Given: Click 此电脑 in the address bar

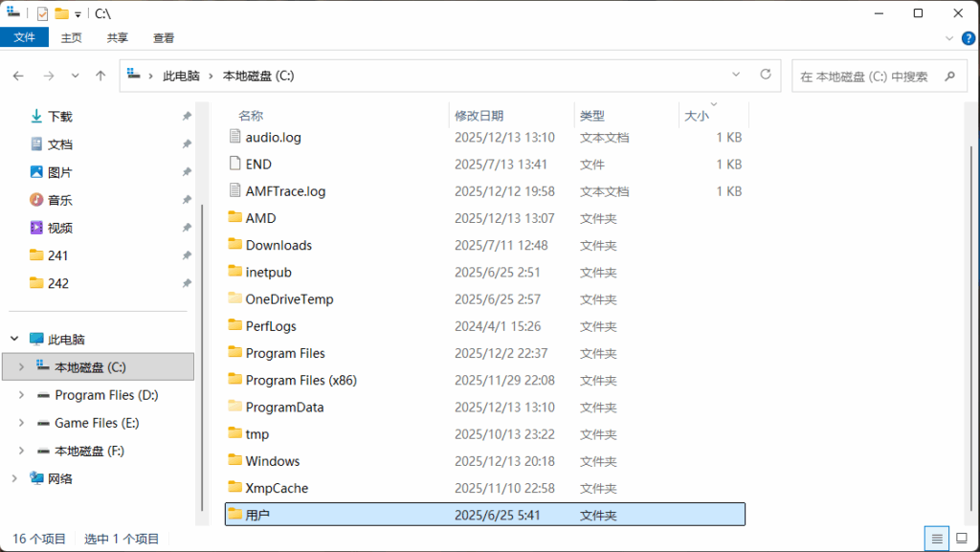Looking at the screenshot, I should pyautogui.click(x=181, y=77).
